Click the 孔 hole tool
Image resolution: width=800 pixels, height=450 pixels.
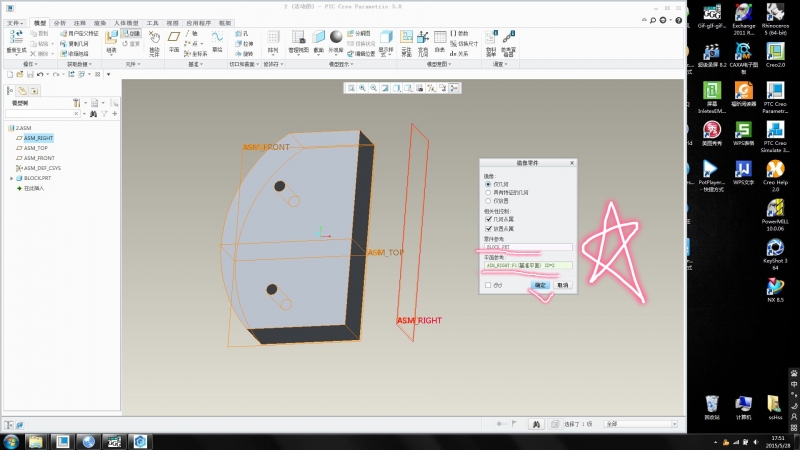click(x=242, y=34)
